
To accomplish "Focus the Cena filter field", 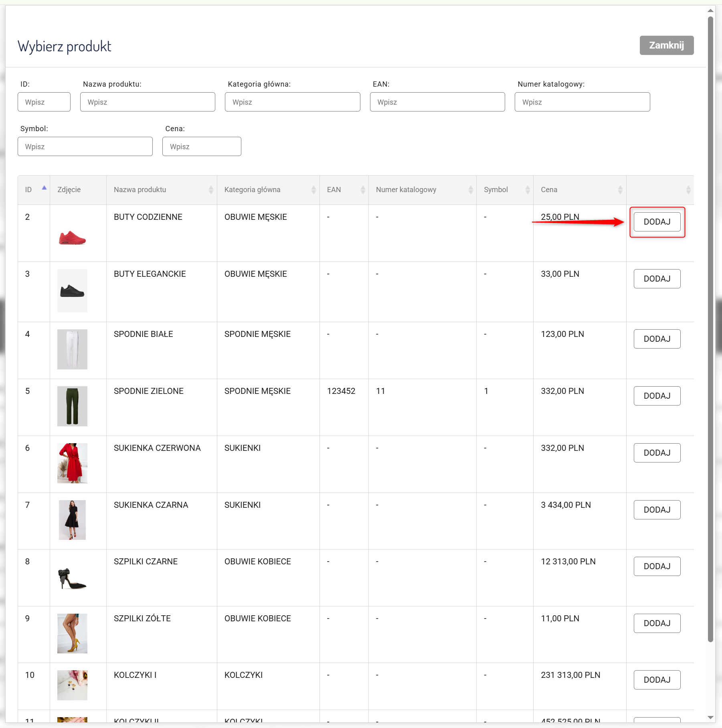I will click(x=202, y=147).
